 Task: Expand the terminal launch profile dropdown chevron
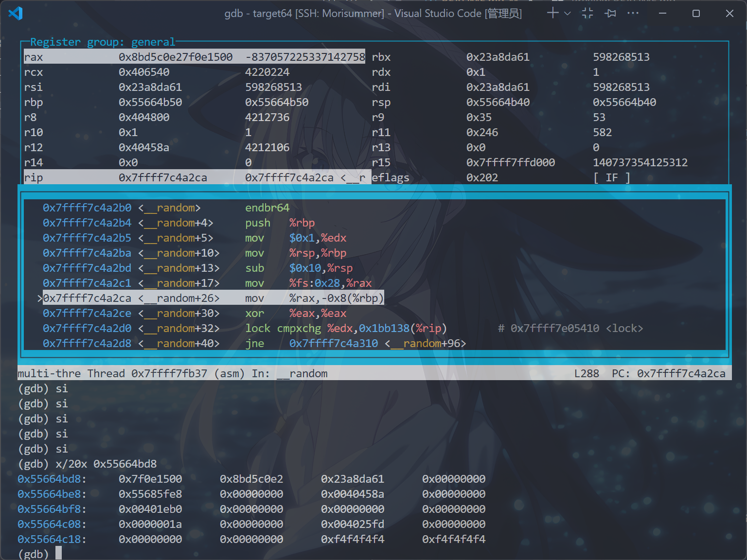[x=567, y=14]
